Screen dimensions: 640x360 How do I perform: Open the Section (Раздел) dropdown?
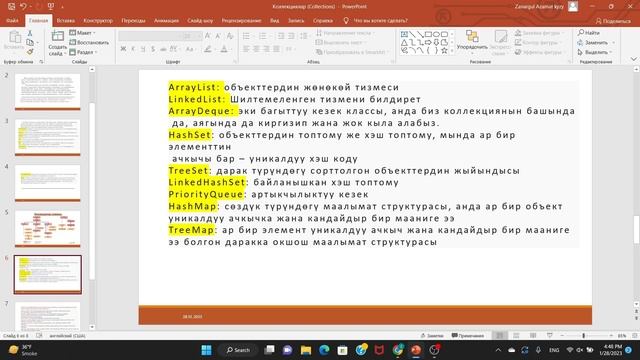click(x=83, y=52)
